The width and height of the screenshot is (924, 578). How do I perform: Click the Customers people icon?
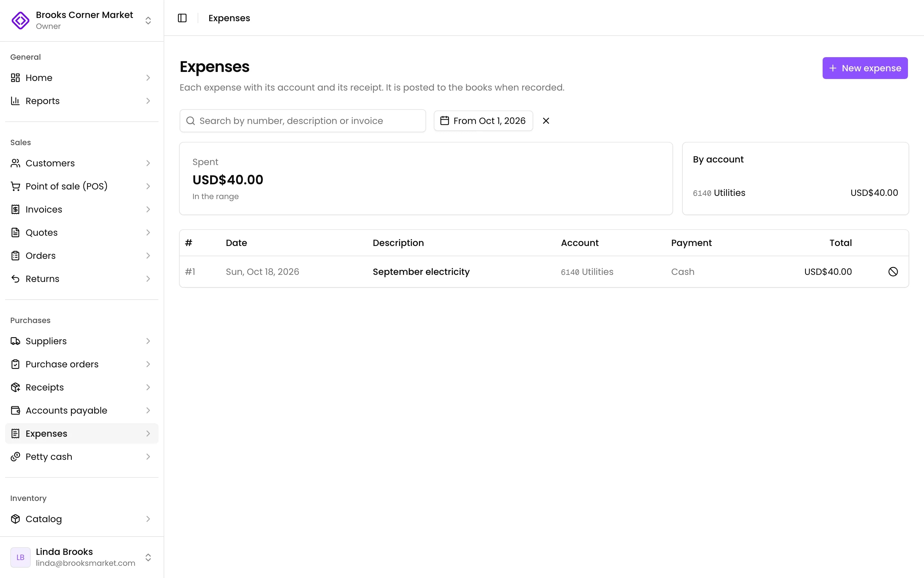15,163
